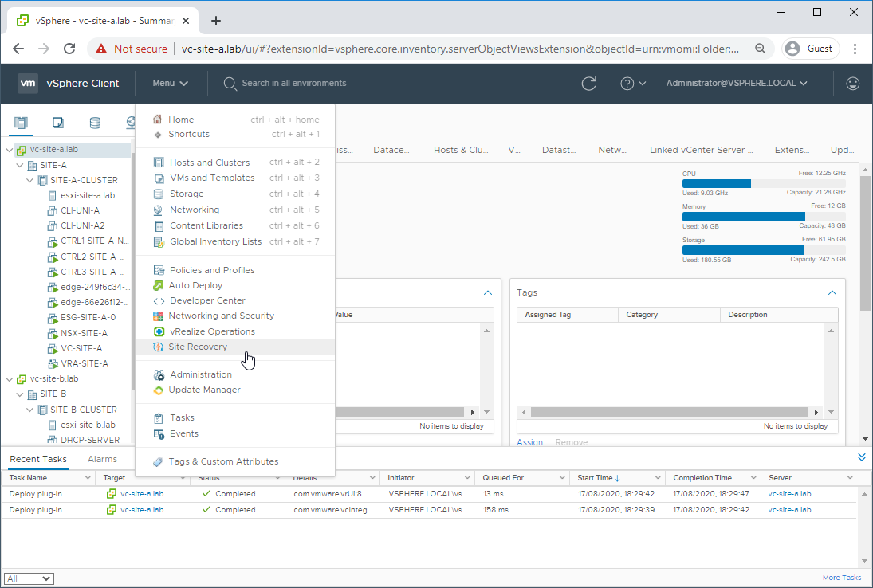Open browser zoom magnifier icon
The height and width of the screenshot is (588, 873).
(760, 49)
